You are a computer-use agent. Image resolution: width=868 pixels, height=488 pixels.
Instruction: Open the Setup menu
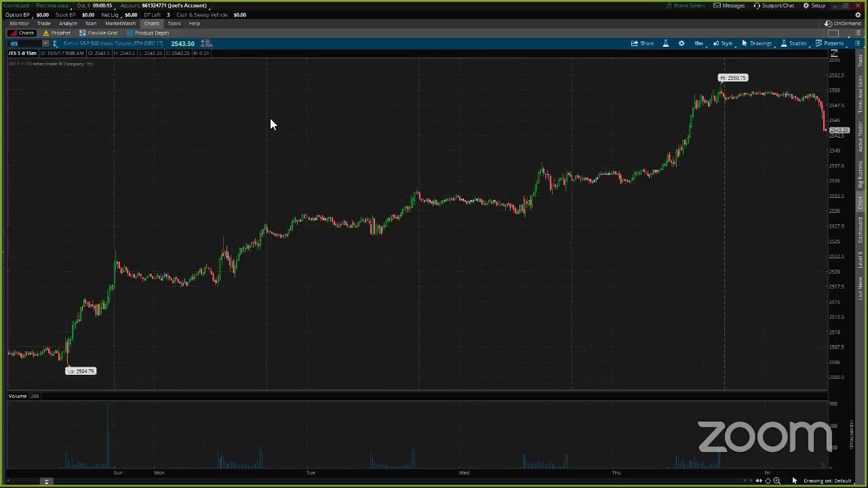[x=814, y=5]
